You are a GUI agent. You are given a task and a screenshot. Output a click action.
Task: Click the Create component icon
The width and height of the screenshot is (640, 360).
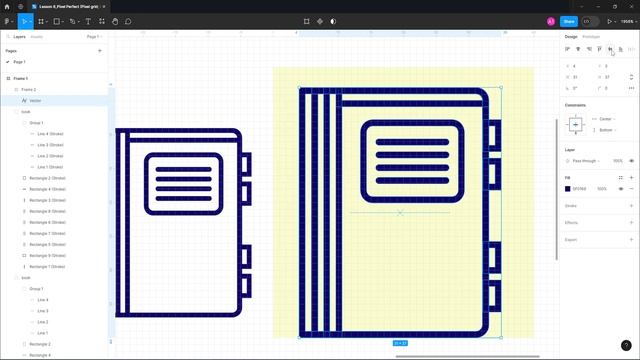(x=320, y=21)
